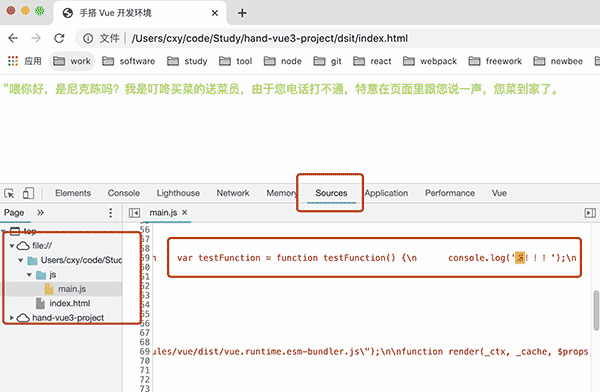Activate the inspect element picker icon

(x=9, y=193)
